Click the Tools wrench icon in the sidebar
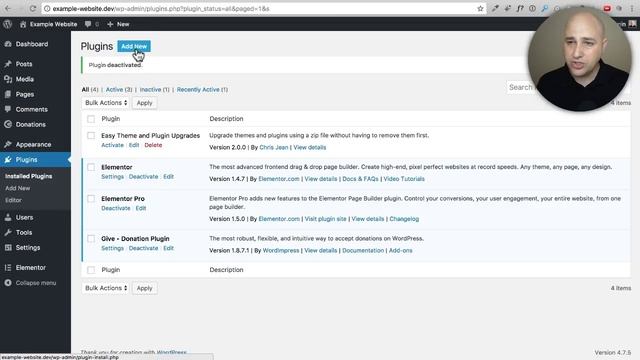 [x=8, y=233]
